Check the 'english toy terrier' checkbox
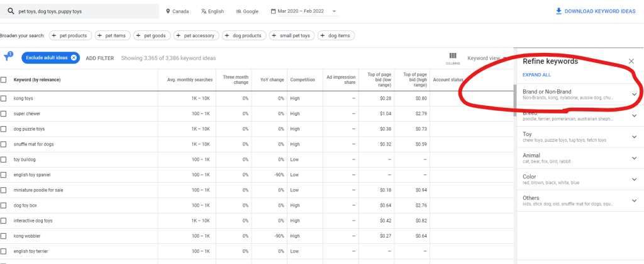The height and width of the screenshot is (264, 644). click(x=3, y=251)
